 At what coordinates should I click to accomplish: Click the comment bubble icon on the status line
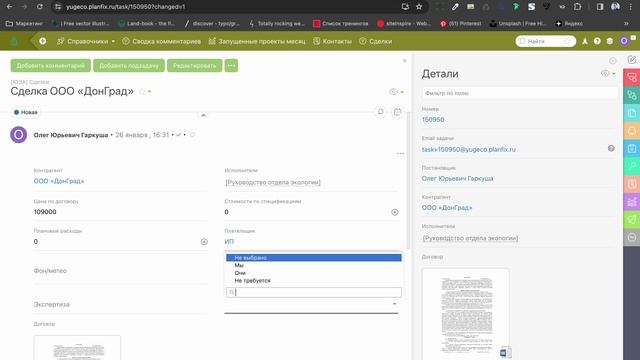tap(380, 111)
